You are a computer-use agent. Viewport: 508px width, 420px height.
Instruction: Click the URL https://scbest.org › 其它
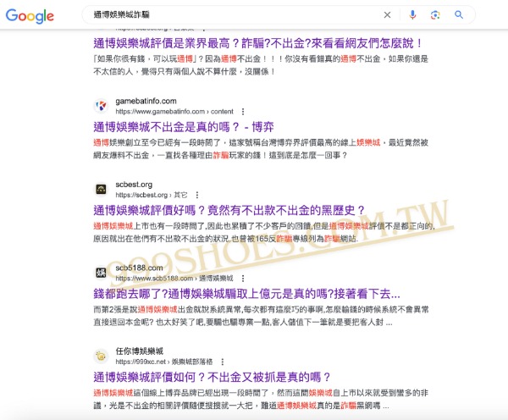pyautogui.click(x=152, y=195)
